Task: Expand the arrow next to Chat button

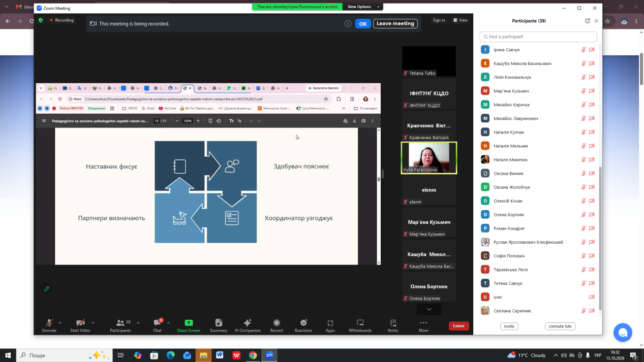Action: (x=168, y=323)
